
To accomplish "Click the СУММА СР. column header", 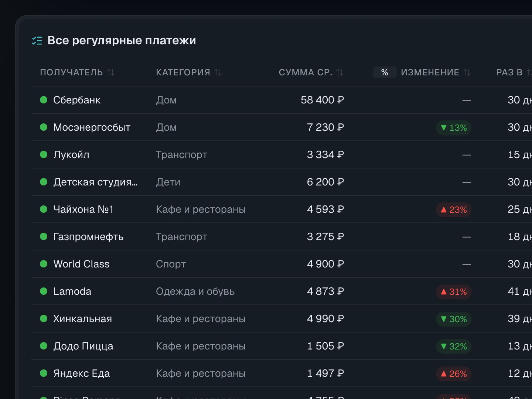I will [306, 72].
